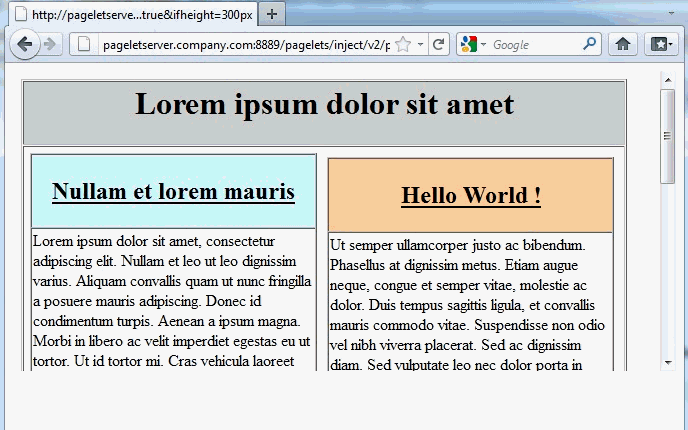This screenshot has height=430, width=688.
Task: Open the address bar history dropdown arrow
Action: [x=420, y=44]
